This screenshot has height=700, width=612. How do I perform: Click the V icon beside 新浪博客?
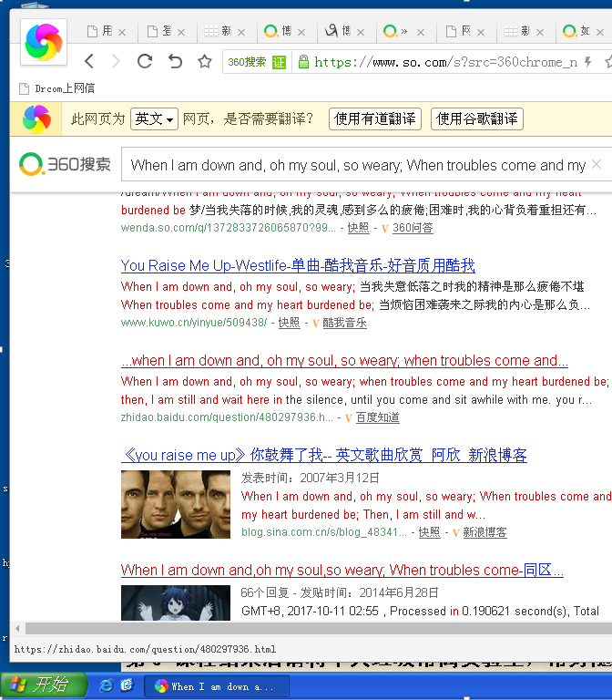tap(455, 532)
